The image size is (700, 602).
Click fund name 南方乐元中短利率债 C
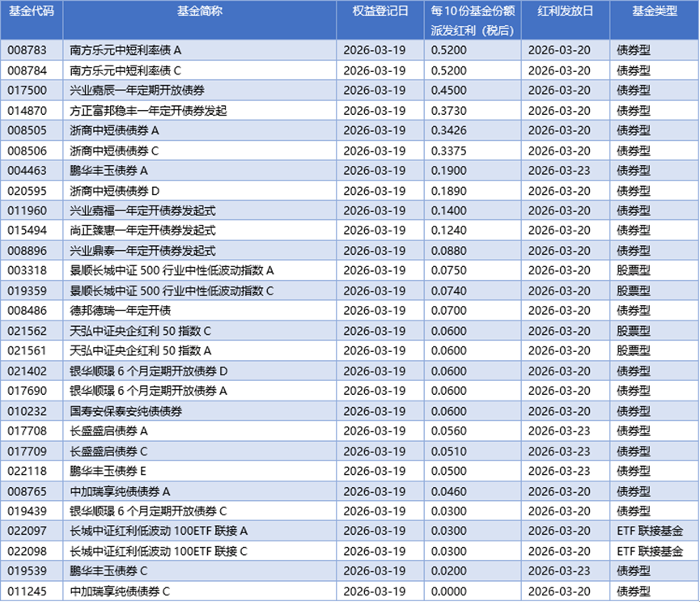click(125, 70)
